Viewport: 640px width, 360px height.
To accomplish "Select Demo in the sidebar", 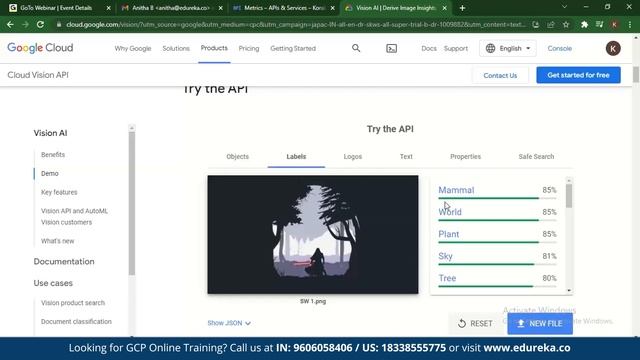I will 49,173.
